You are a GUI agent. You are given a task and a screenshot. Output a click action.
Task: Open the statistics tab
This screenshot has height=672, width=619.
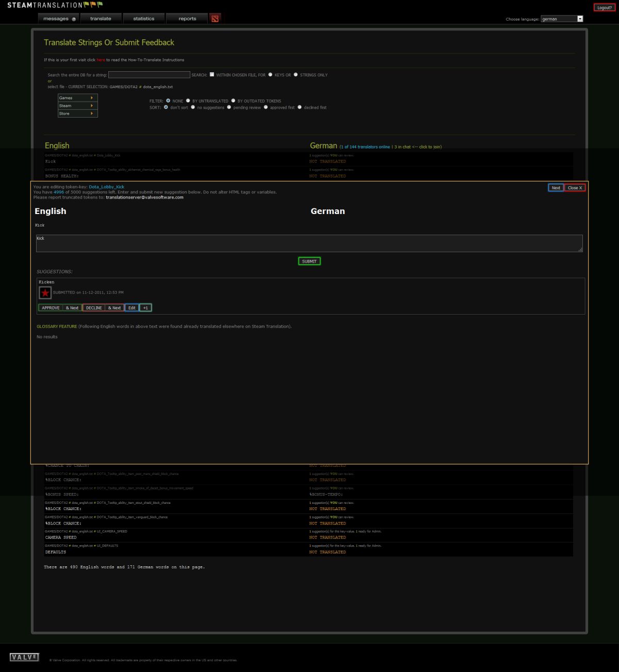click(x=144, y=19)
